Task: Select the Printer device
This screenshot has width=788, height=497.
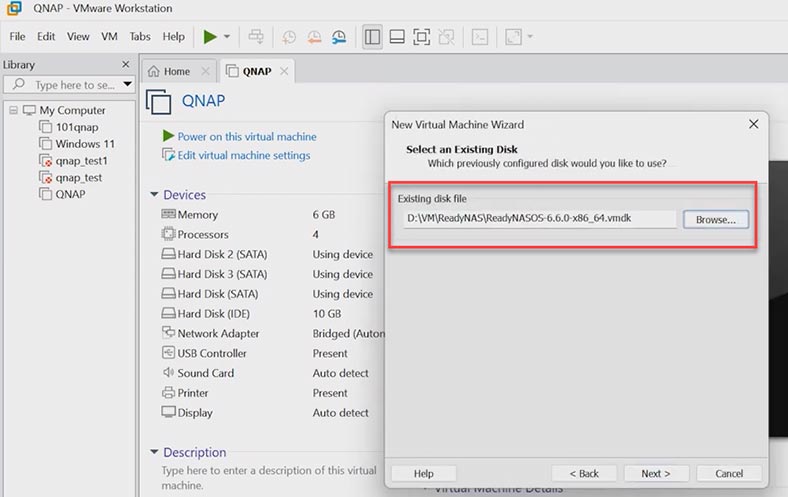Action: coord(192,393)
